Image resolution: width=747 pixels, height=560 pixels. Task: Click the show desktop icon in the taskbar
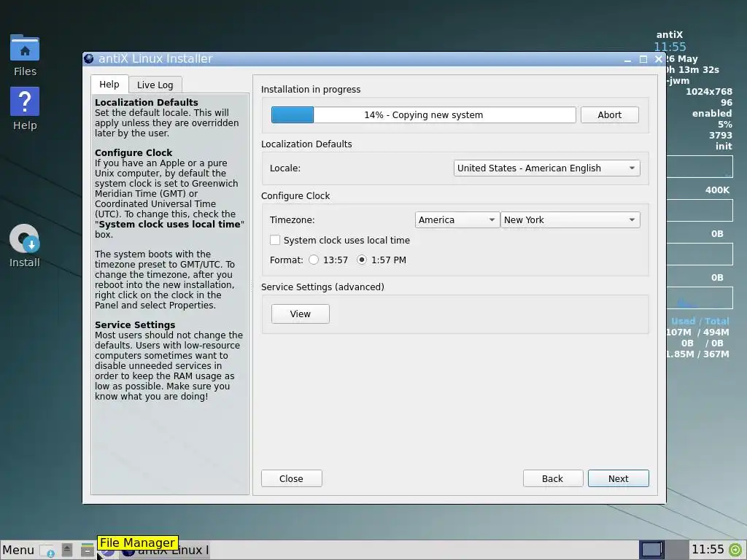pos(67,550)
